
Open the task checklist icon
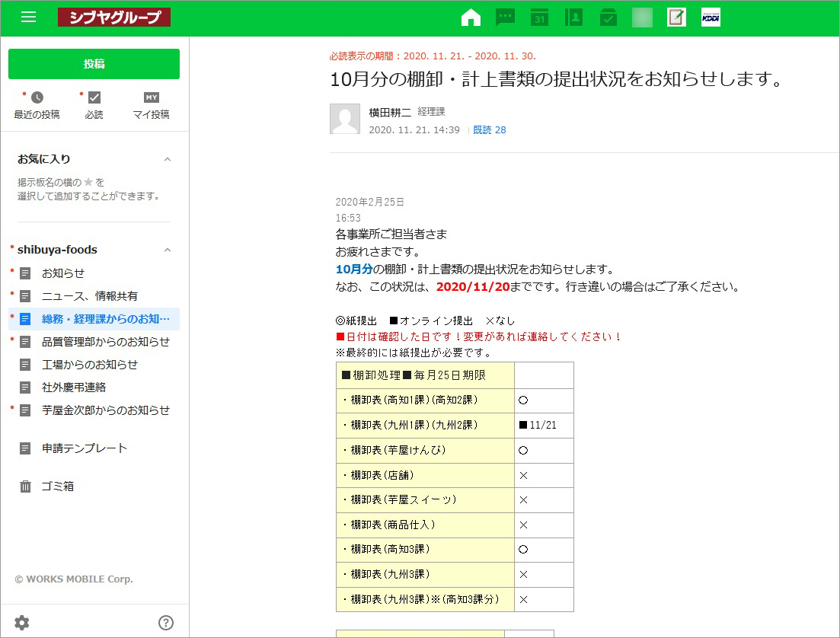608,18
